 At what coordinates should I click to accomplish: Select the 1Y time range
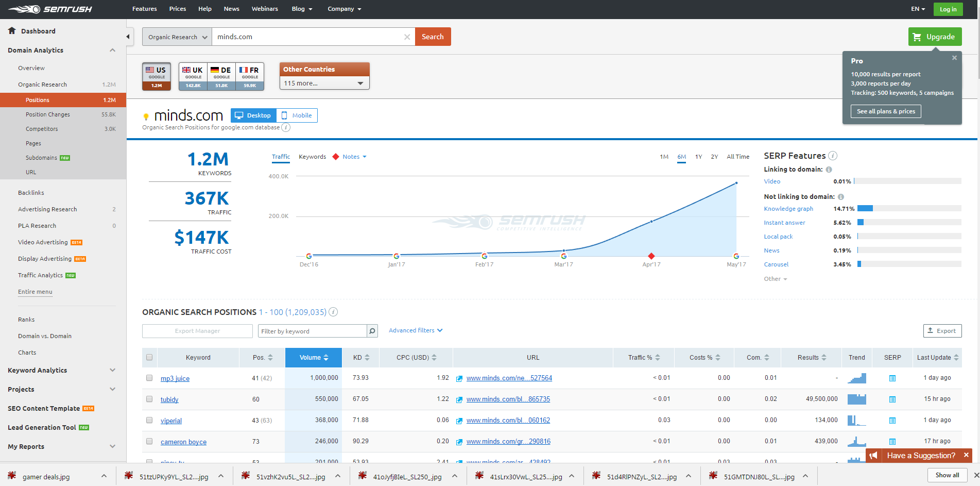699,157
